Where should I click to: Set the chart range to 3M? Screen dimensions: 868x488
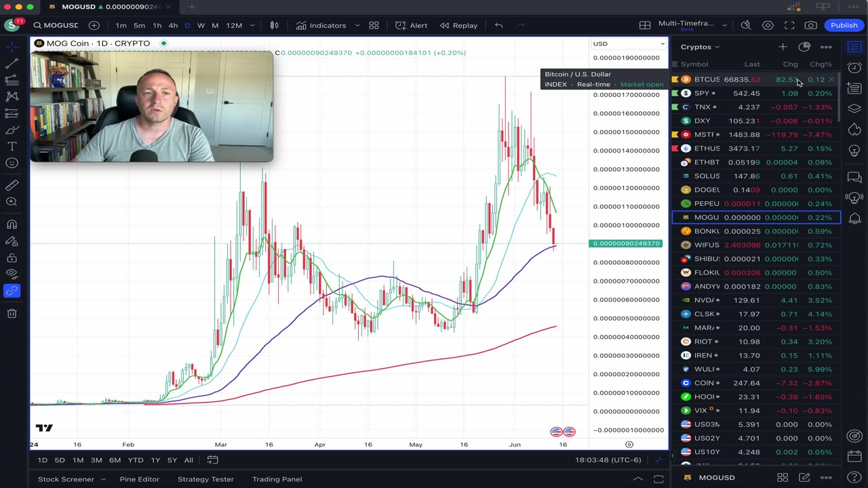point(96,460)
